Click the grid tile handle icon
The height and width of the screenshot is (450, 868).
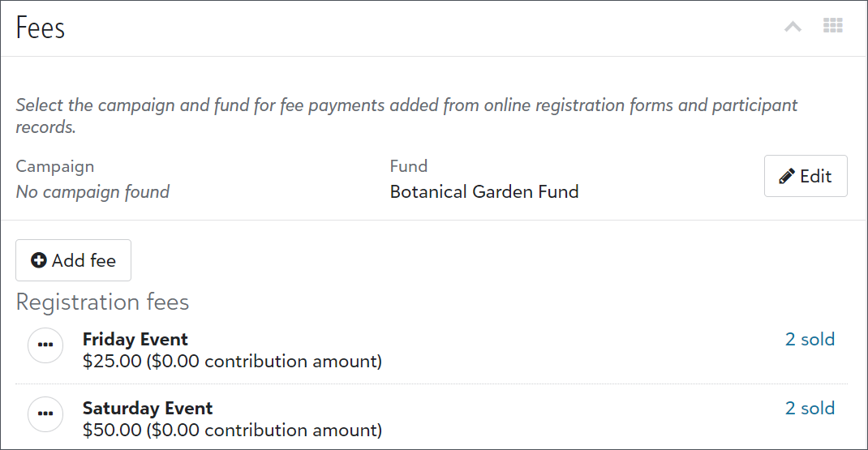[x=832, y=25]
